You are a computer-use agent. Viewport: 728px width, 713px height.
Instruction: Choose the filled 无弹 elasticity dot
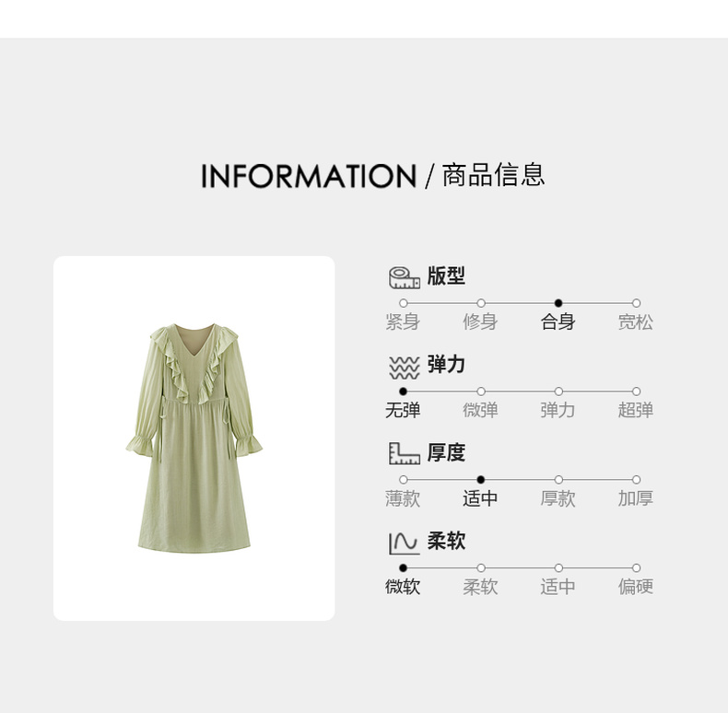click(x=403, y=392)
